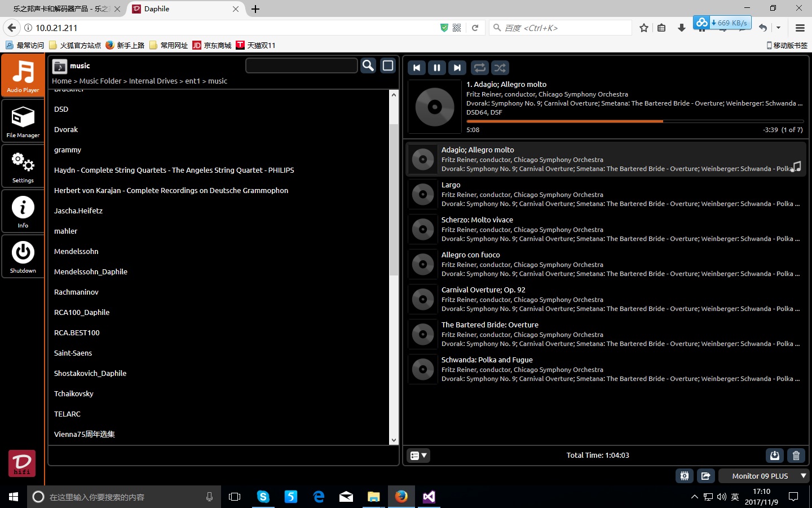
Task: Click the search magnifier icon
Action: pyautogui.click(x=368, y=66)
